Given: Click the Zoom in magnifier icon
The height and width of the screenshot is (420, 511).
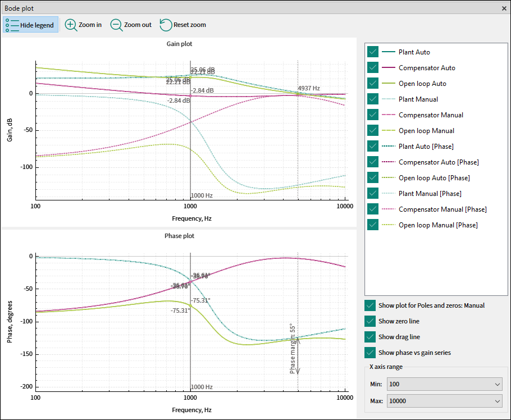Looking at the screenshot, I should (71, 25).
